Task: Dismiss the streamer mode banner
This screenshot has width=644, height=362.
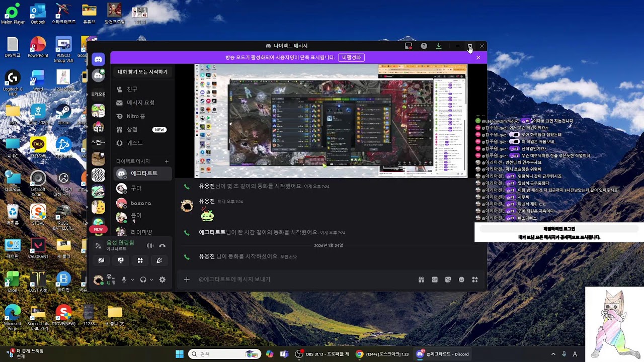Action: [478, 57]
